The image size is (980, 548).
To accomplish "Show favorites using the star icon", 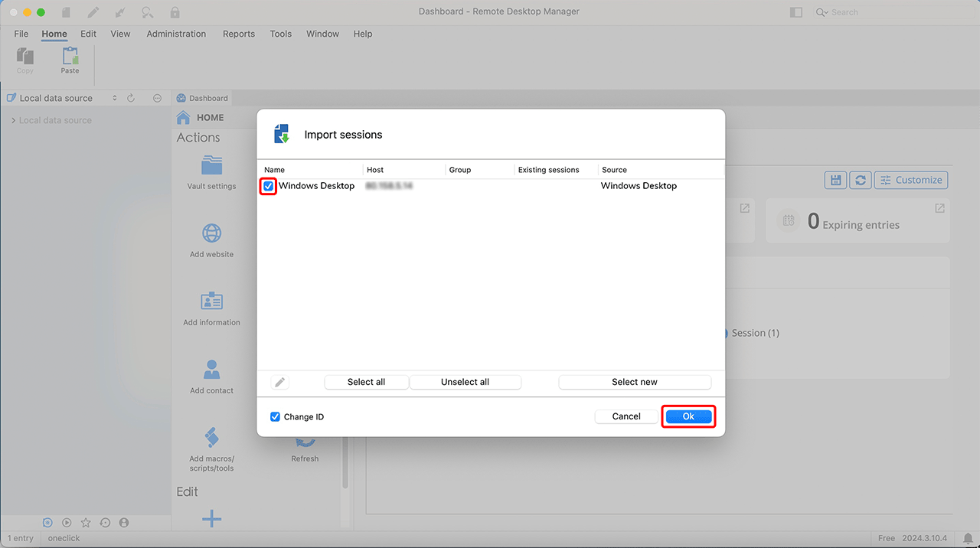I will point(86,523).
